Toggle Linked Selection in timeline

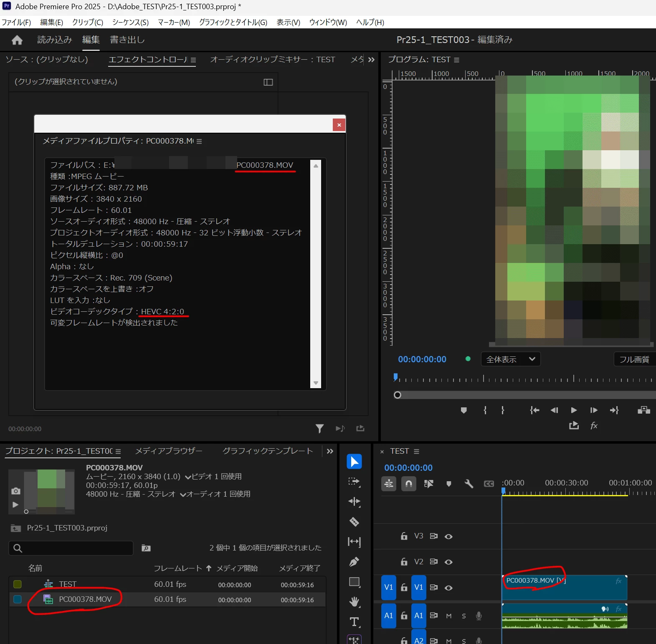429,484
